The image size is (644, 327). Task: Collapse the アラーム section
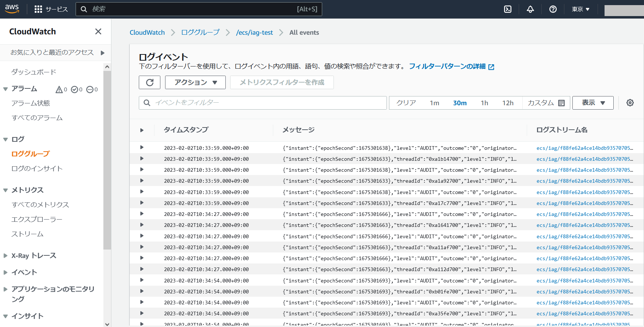(5, 89)
